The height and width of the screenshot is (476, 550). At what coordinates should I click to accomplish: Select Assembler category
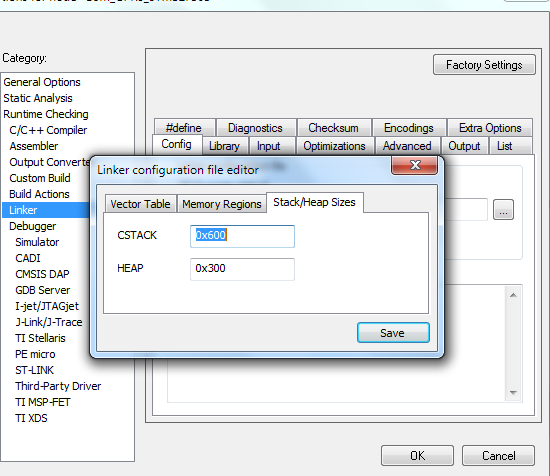(34, 146)
